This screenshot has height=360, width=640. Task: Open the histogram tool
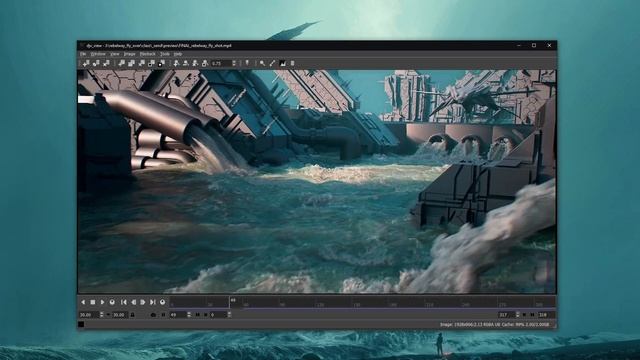point(282,63)
